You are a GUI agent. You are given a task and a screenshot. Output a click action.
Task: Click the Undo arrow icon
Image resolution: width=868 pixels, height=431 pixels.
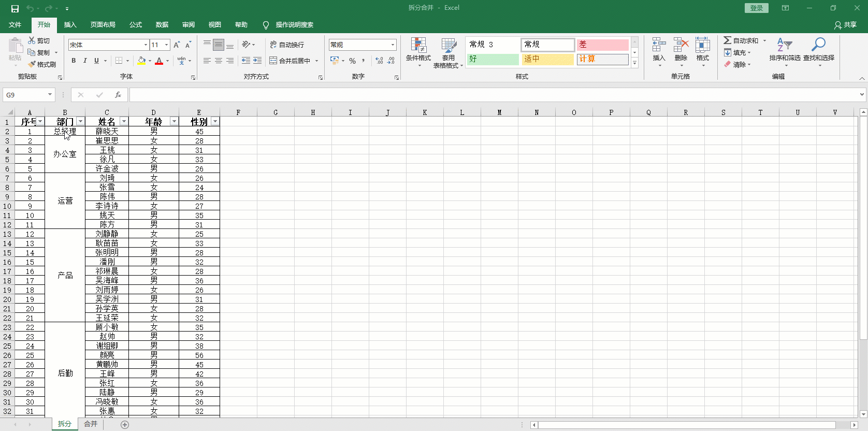click(30, 8)
